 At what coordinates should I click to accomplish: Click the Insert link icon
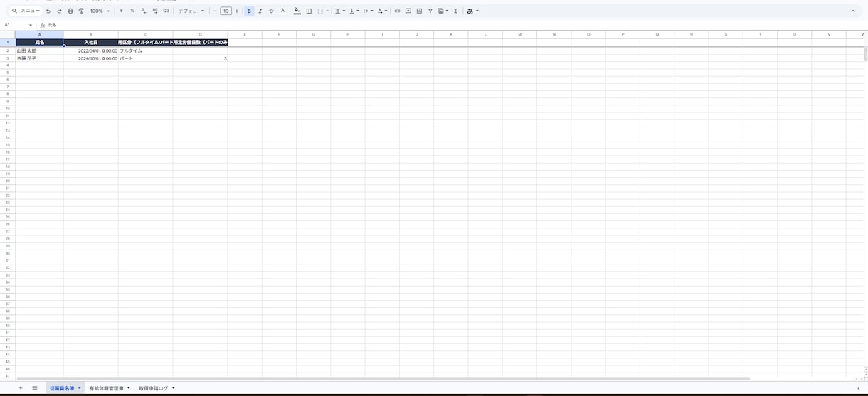[x=397, y=11]
